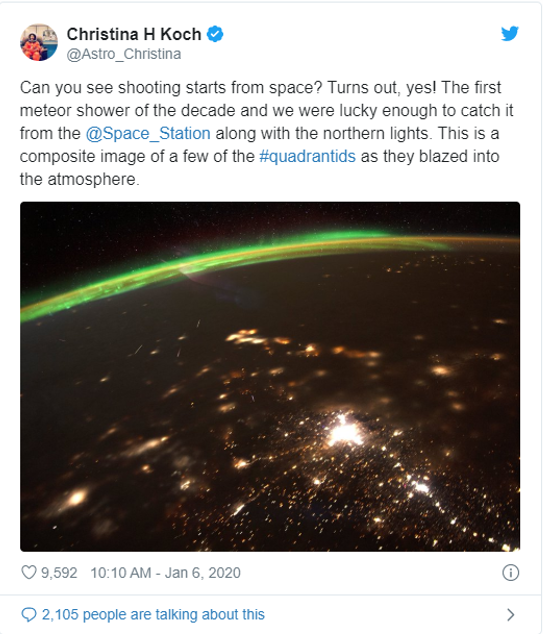Visit the @Astro_Christina handle
This screenshot has height=634, width=543.
[124, 54]
